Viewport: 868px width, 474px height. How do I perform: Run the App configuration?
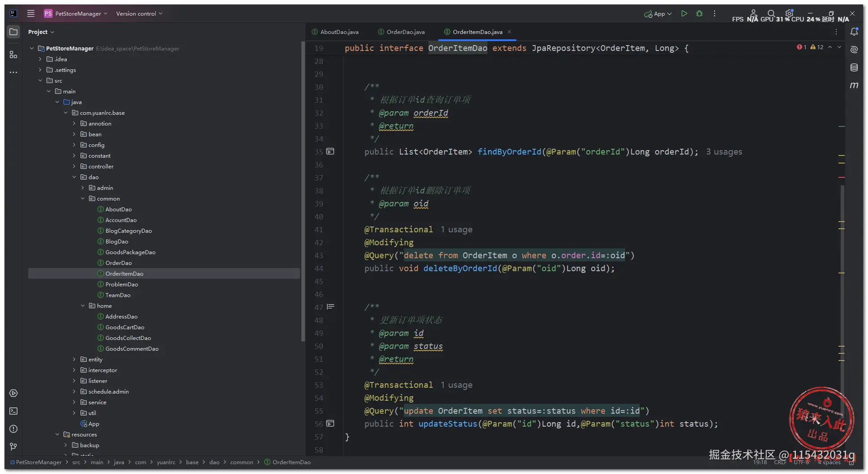[x=684, y=13]
